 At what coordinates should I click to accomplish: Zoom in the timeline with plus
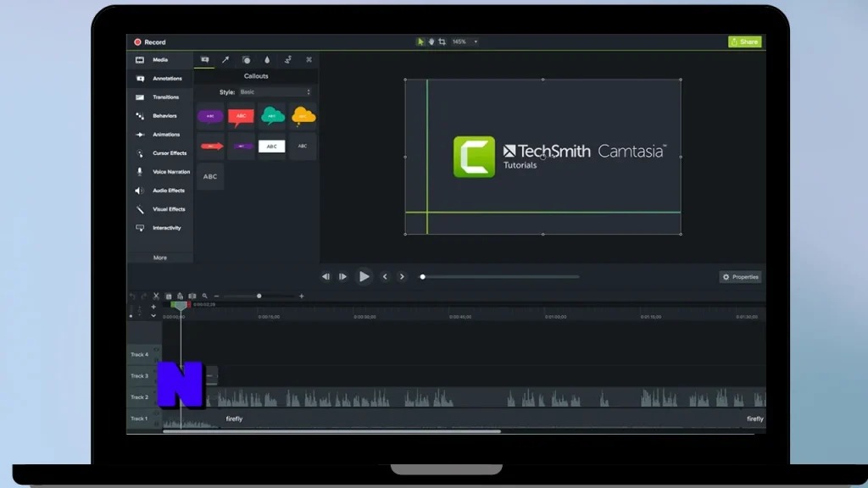[x=302, y=296]
